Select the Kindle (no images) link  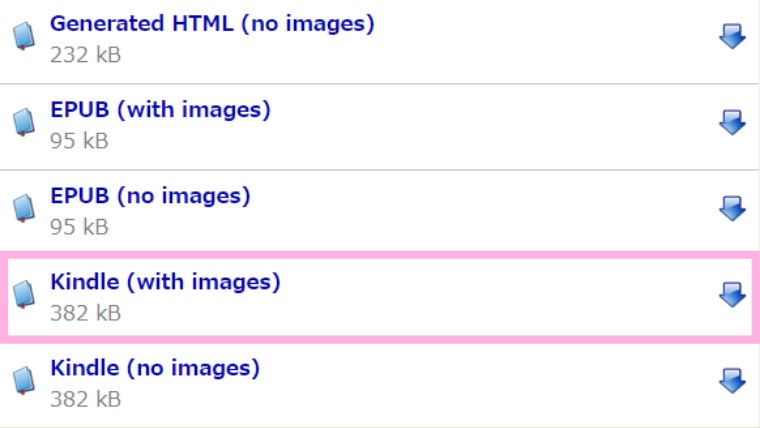155,368
